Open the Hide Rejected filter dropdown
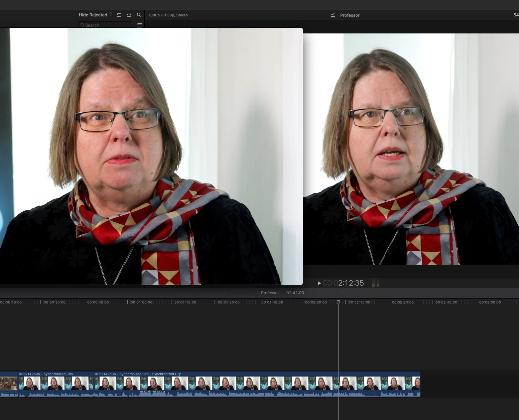This screenshot has height=420, width=519. point(95,15)
